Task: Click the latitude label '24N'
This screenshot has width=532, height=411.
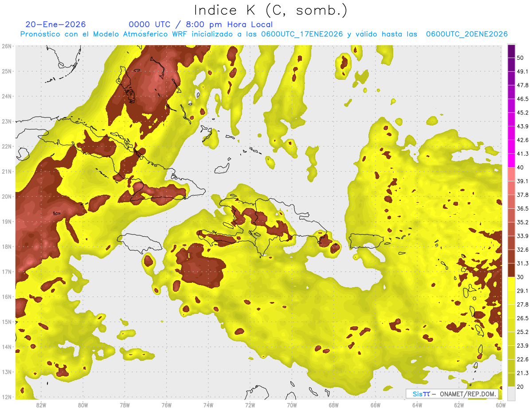Action: (7, 96)
